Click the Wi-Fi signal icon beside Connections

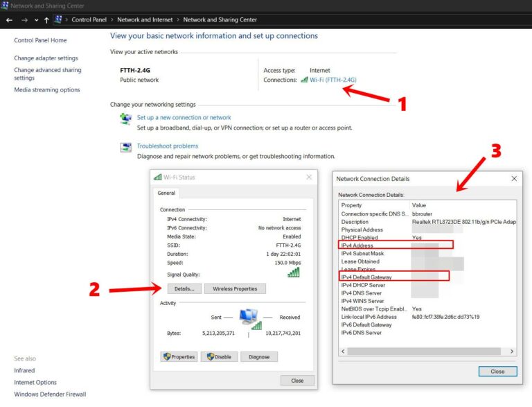pyautogui.click(x=304, y=80)
